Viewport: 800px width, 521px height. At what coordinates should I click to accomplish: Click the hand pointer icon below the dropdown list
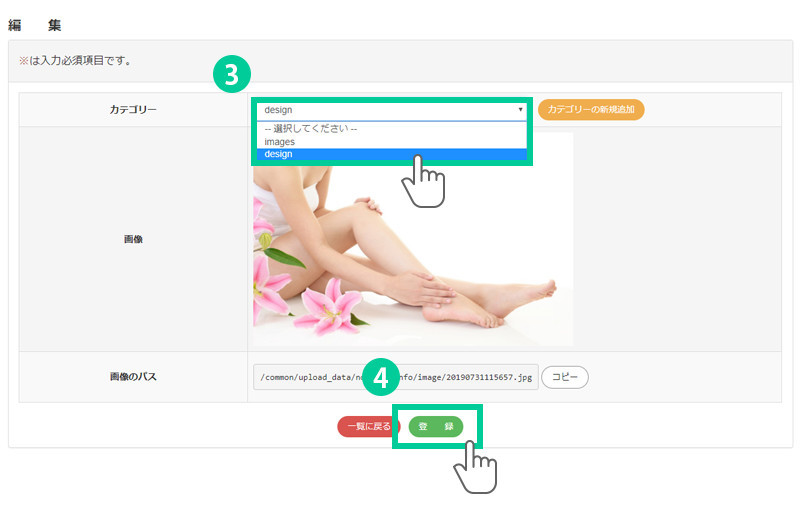[x=423, y=181]
